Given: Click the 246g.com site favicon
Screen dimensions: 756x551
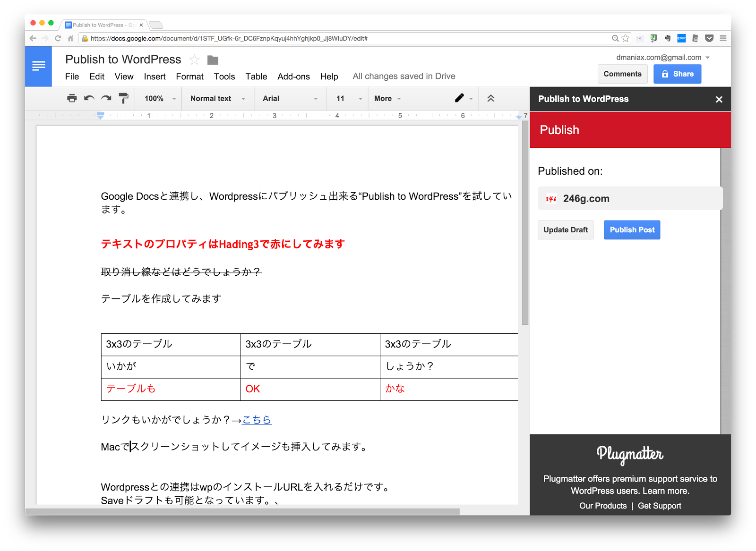Looking at the screenshot, I should 550,199.
